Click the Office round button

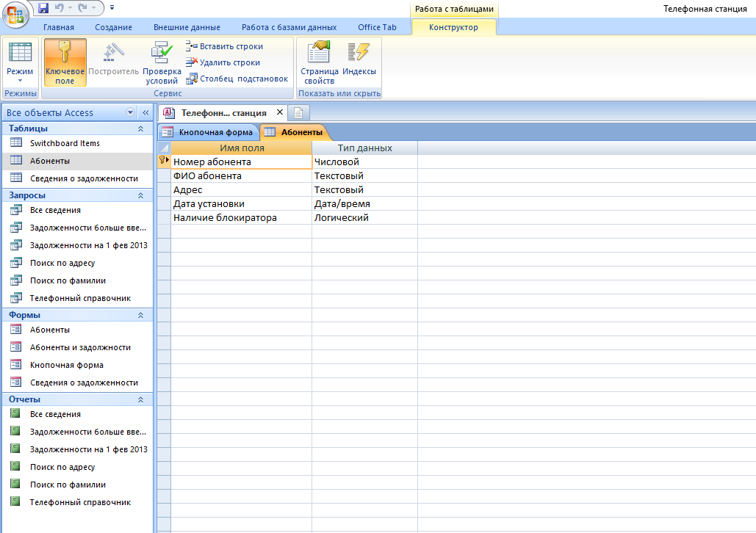(15, 15)
